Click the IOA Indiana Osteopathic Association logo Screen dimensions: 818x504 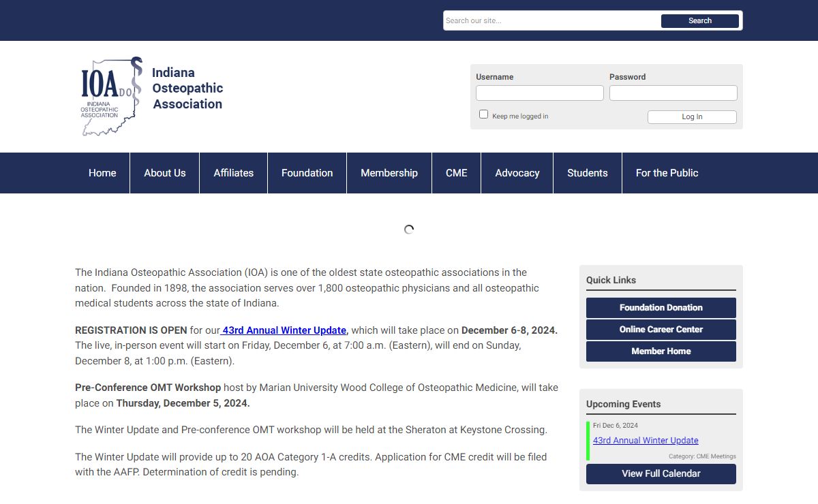112,96
